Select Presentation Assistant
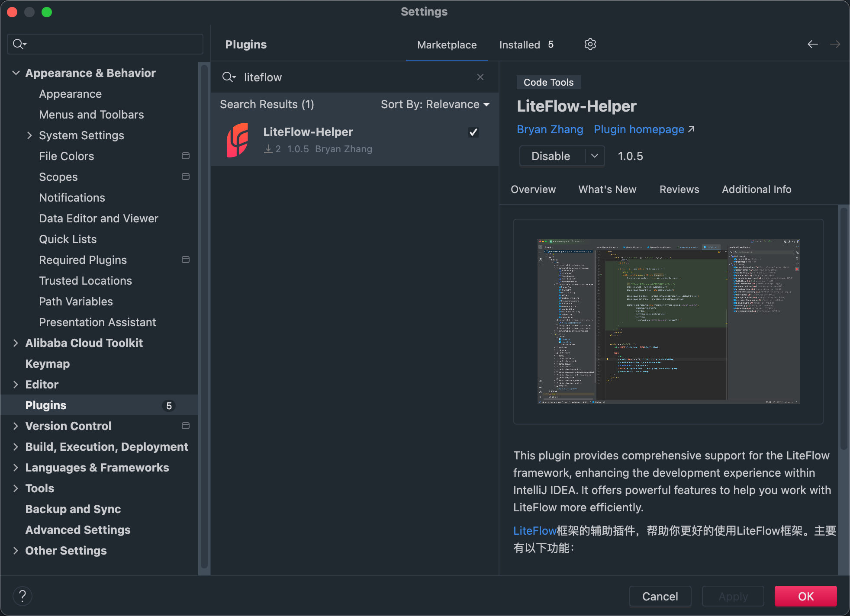 pyautogui.click(x=97, y=322)
